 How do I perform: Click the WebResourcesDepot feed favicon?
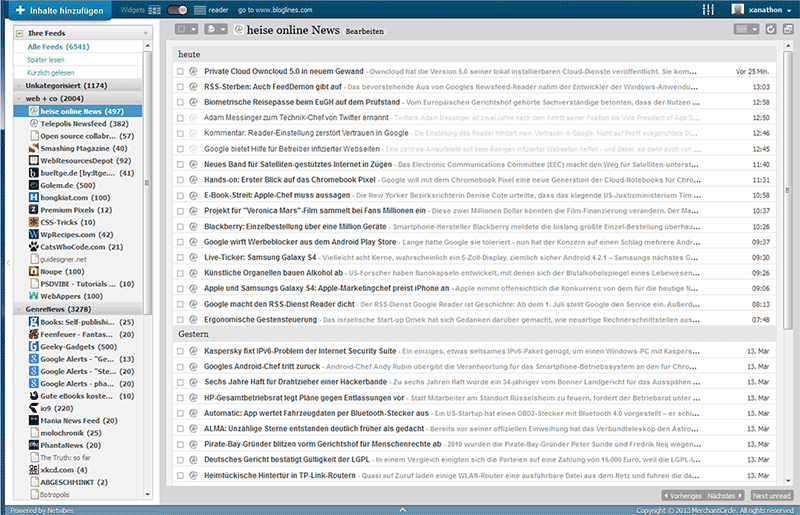[x=34, y=160]
